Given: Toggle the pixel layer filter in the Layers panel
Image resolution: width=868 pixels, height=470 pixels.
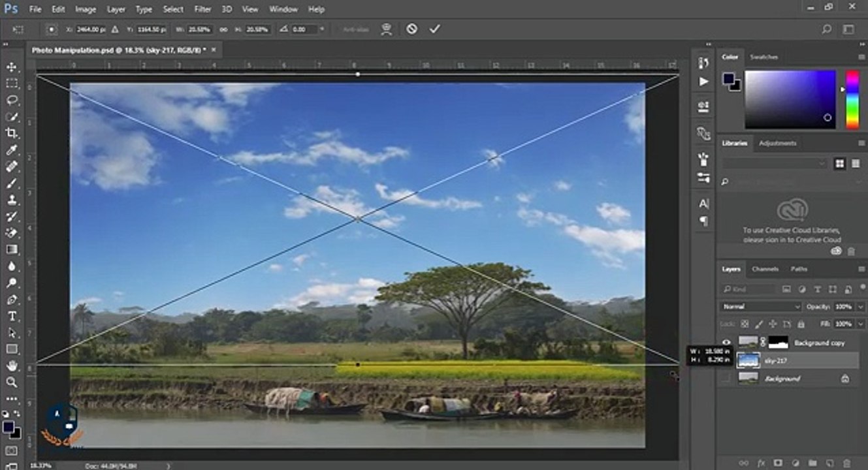Looking at the screenshot, I should (x=786, y=289).
